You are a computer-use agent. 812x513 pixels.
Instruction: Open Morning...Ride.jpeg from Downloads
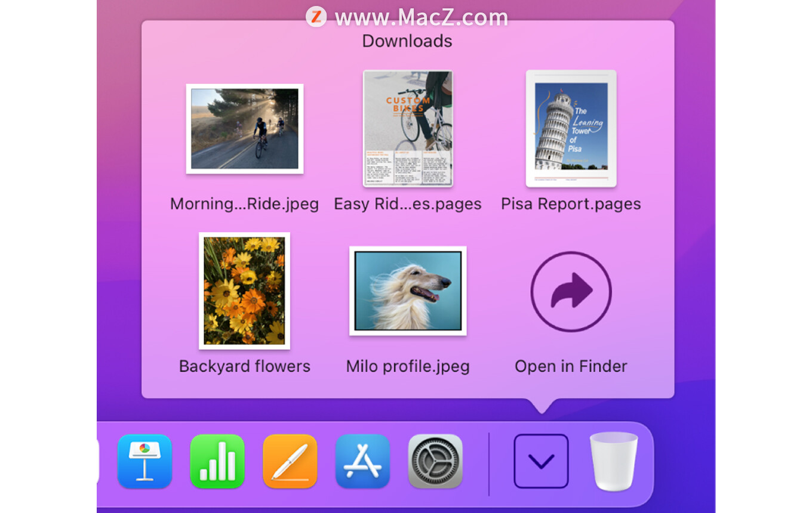click(x=245, y=129)
